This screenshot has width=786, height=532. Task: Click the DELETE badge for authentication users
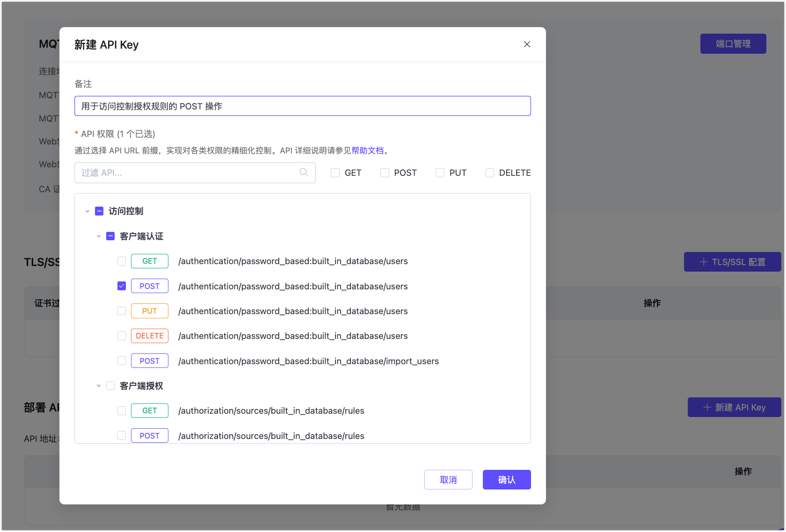[149, 336]
